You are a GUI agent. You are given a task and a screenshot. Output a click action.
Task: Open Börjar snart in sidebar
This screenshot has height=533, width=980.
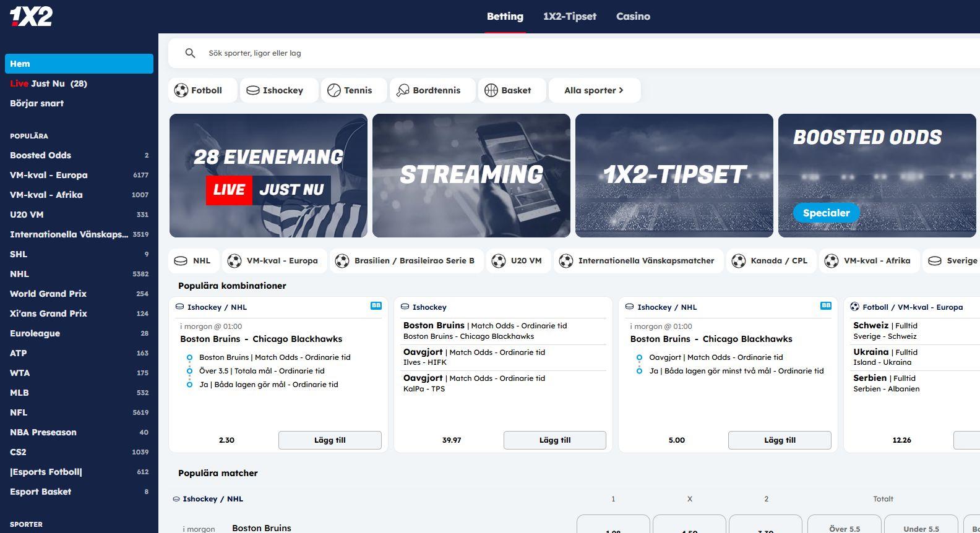pos(79,103)
